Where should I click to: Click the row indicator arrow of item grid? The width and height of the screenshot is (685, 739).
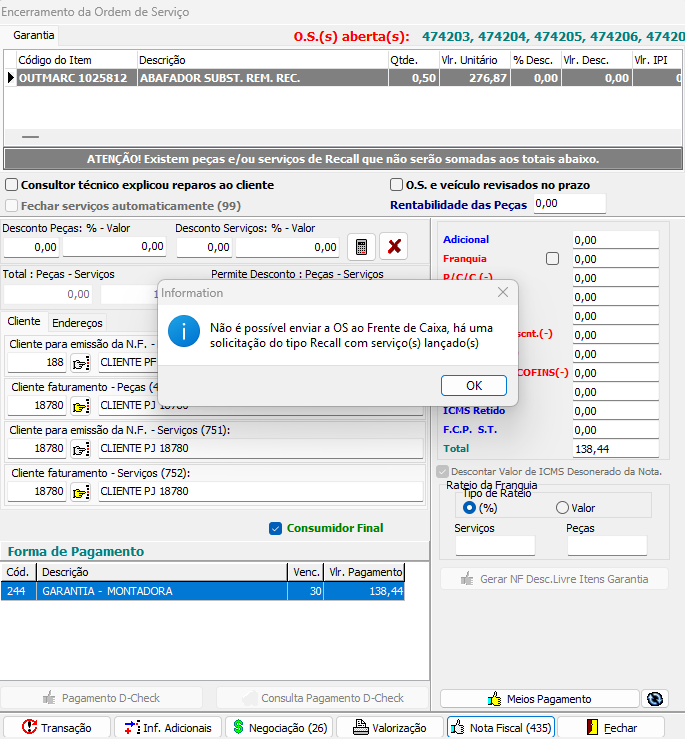10,78
